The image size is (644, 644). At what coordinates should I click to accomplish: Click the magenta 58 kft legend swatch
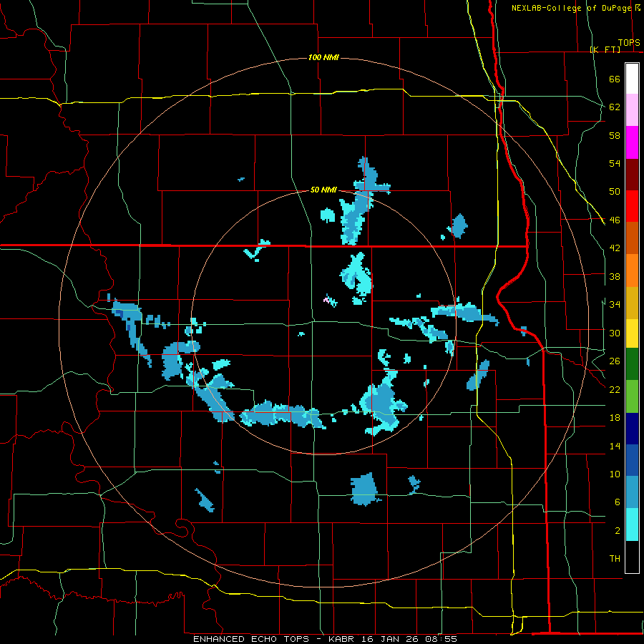(632, 142)
